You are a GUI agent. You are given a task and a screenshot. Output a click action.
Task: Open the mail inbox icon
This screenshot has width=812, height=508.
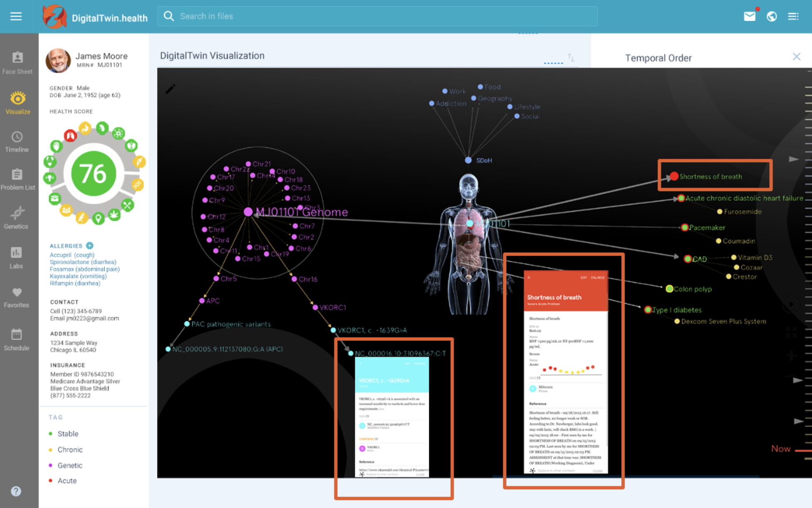[x=749, y=16]
